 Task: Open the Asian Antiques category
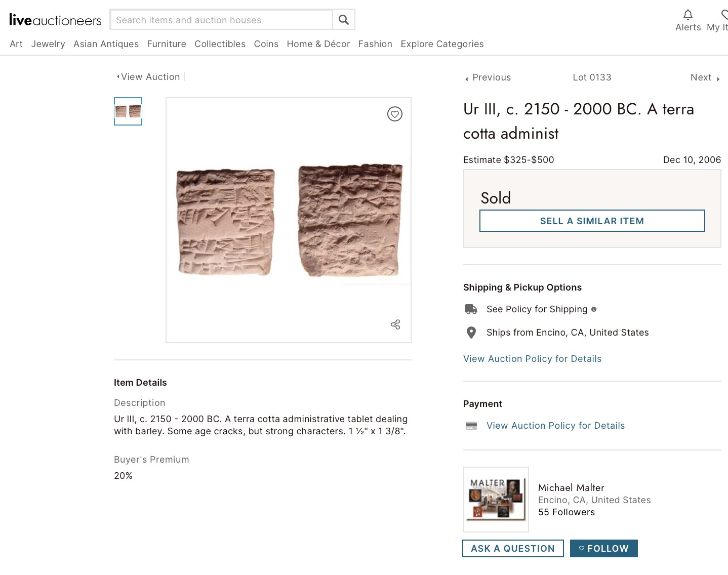[x=106, y=44]
